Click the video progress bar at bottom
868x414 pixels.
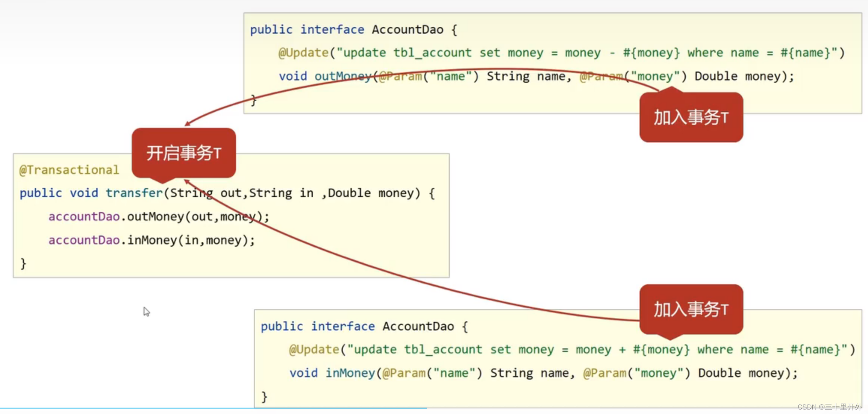[213, 408]
